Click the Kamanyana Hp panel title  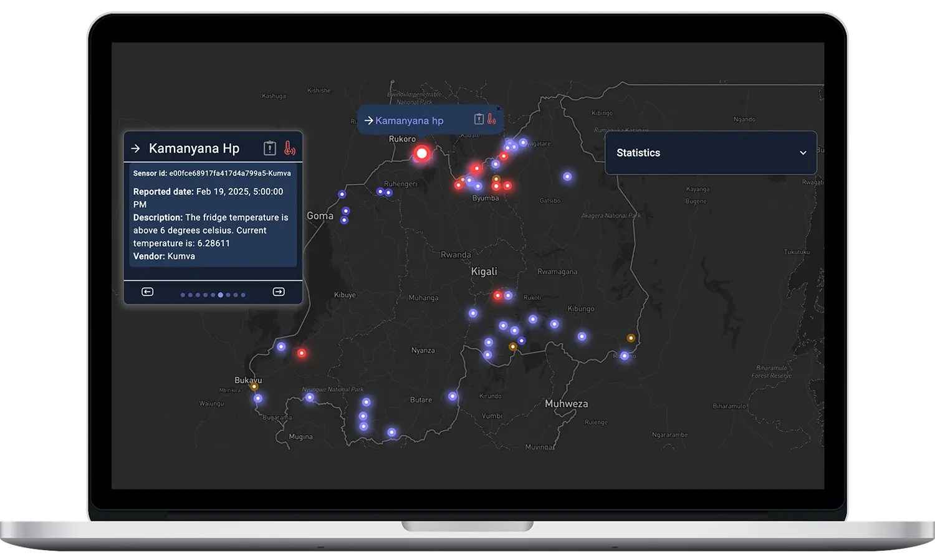coord(194,148)
